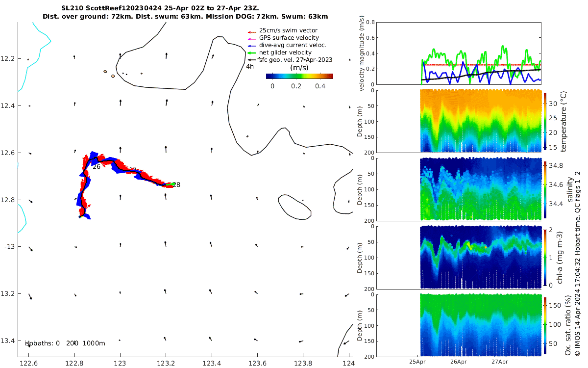Screen dimensions: 588x368
Task: Click the salinity depth section plot
Action: click(460, 189)
